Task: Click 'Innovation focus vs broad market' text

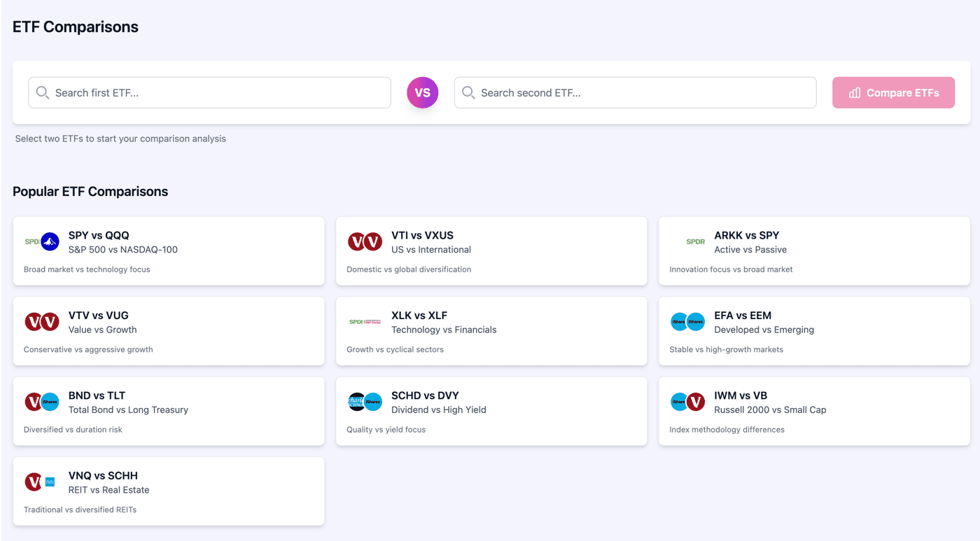Action: [731, 269]
